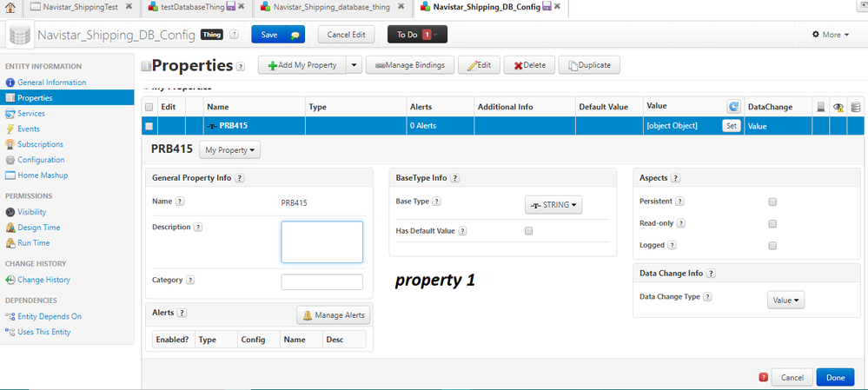The width and height of the screenshot is (868, 390).
Task: Open the My Property dropdown
Action: pyautogui.click(x=229, y=150)
